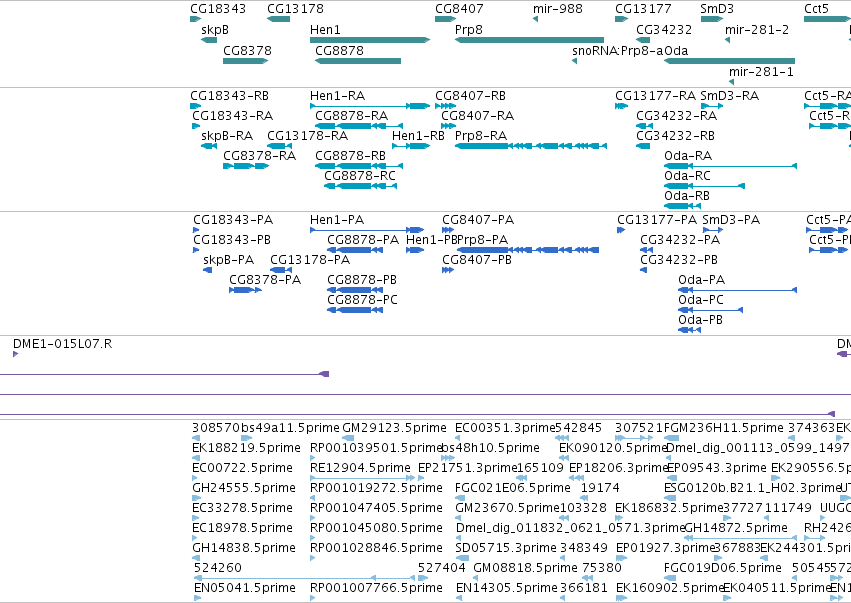Select the Oda-RC transcript label
The width and height of the screenshot is (851, 603).
pyautogui.click(x=688, y=176)
